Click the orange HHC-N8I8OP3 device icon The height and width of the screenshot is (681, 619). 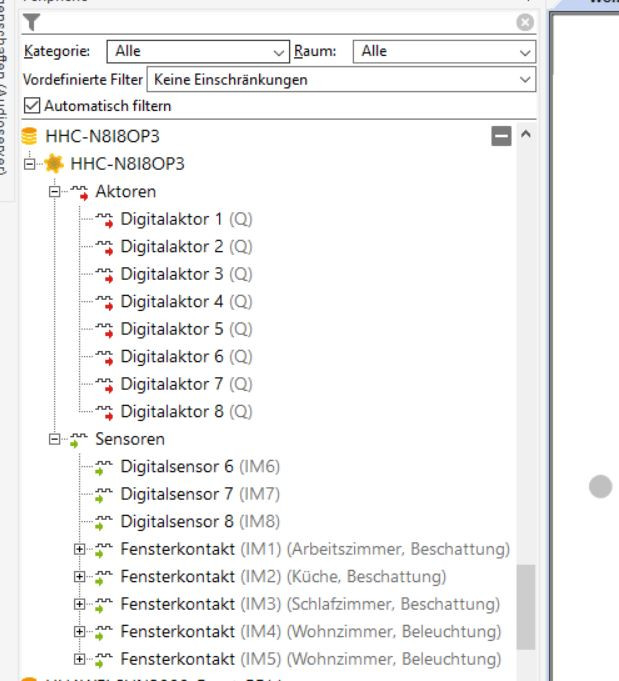point(54,163)
